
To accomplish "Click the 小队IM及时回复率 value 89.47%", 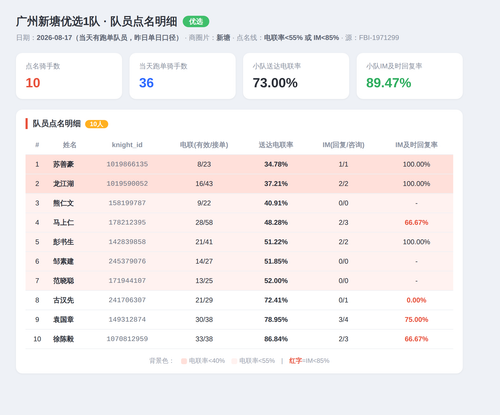I will tap(389, 83).
